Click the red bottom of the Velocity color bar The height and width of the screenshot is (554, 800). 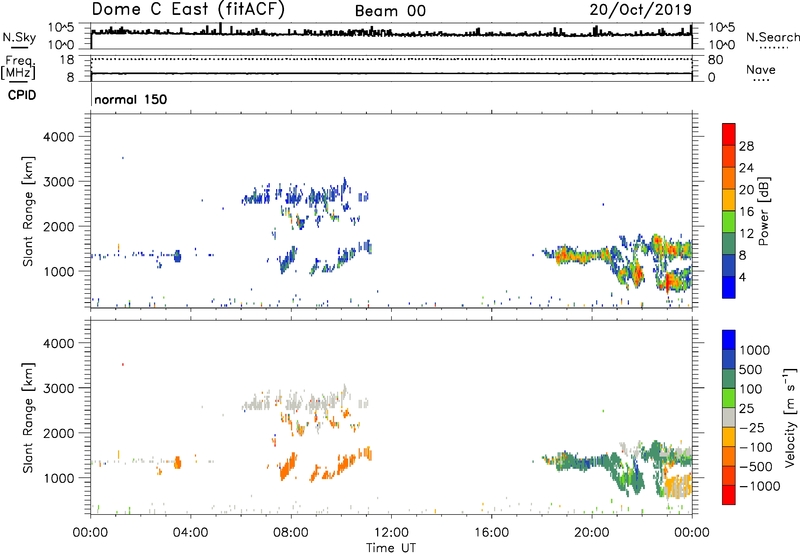coord(729,495)
